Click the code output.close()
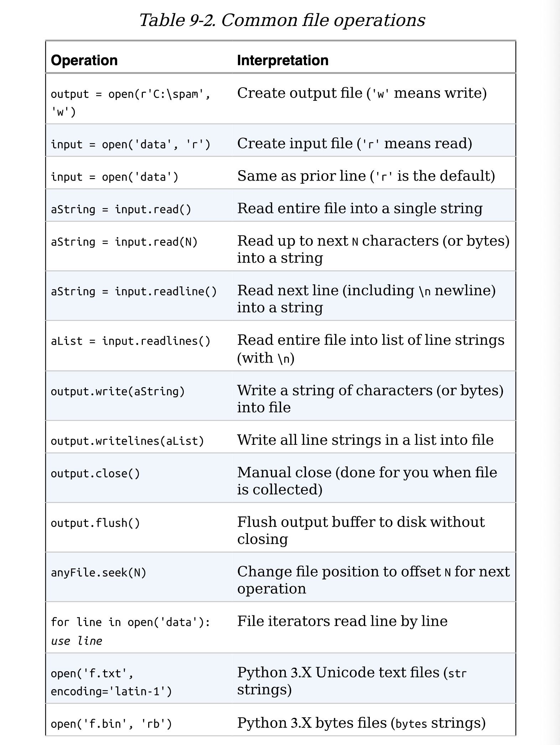Viewport: 560px width, 745px height. point(95,473)
